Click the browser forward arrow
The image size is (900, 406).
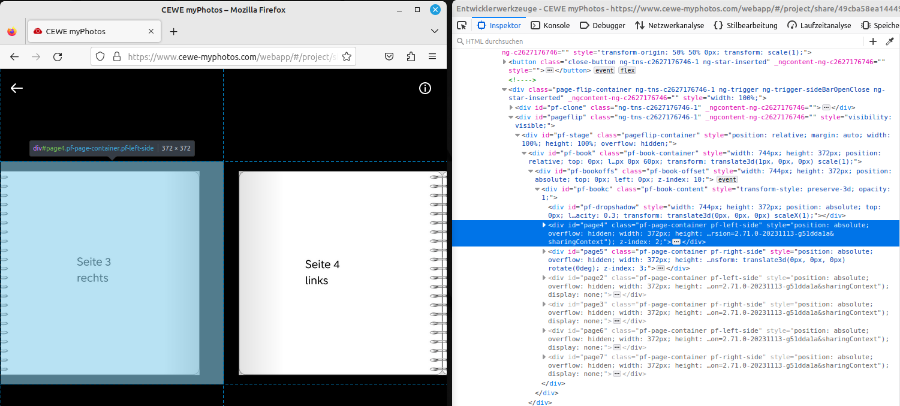36,57
